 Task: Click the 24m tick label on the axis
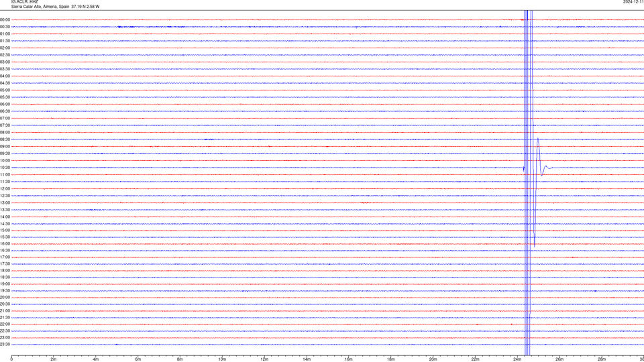517,359
